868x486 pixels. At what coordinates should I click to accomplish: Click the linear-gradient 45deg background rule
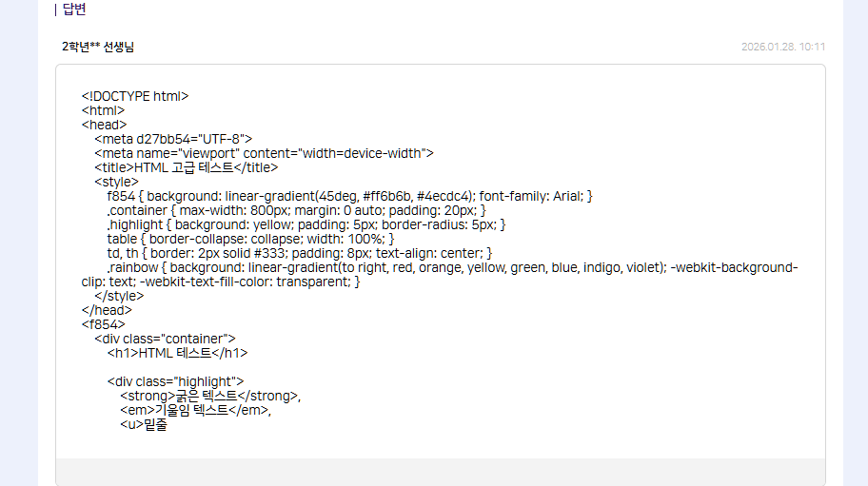coord(350,196)
